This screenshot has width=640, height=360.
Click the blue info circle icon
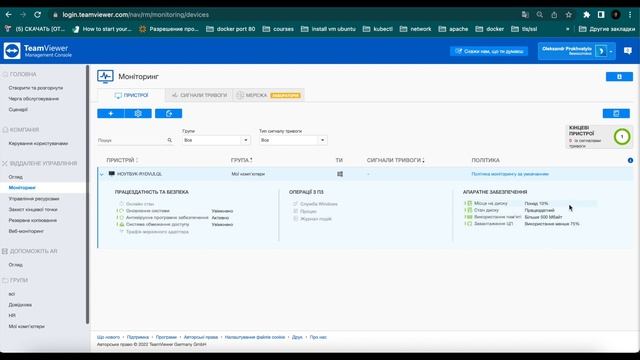[630, 160]
